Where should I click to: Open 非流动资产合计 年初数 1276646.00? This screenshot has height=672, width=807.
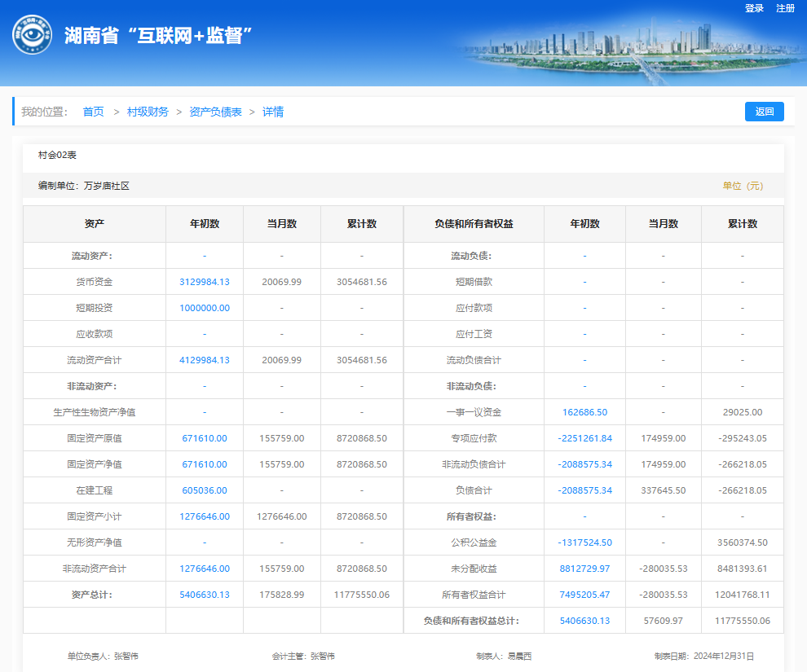coord(205,569)
